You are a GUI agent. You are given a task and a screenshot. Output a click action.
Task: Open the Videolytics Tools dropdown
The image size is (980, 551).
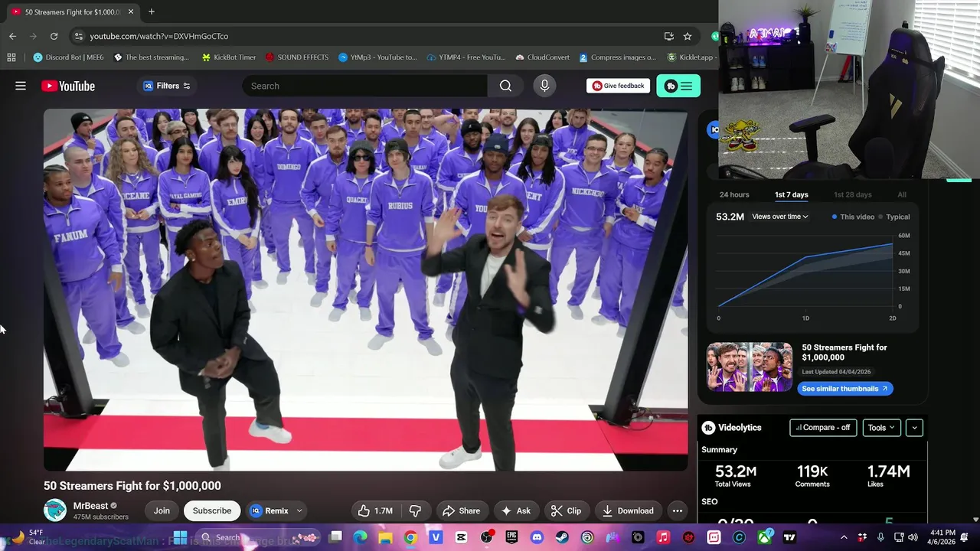881,428
